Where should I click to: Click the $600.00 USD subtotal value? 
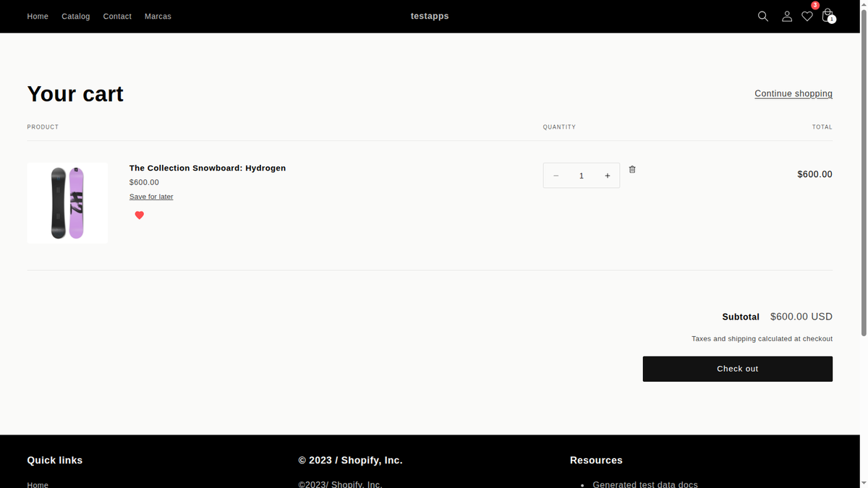point(801,317)
